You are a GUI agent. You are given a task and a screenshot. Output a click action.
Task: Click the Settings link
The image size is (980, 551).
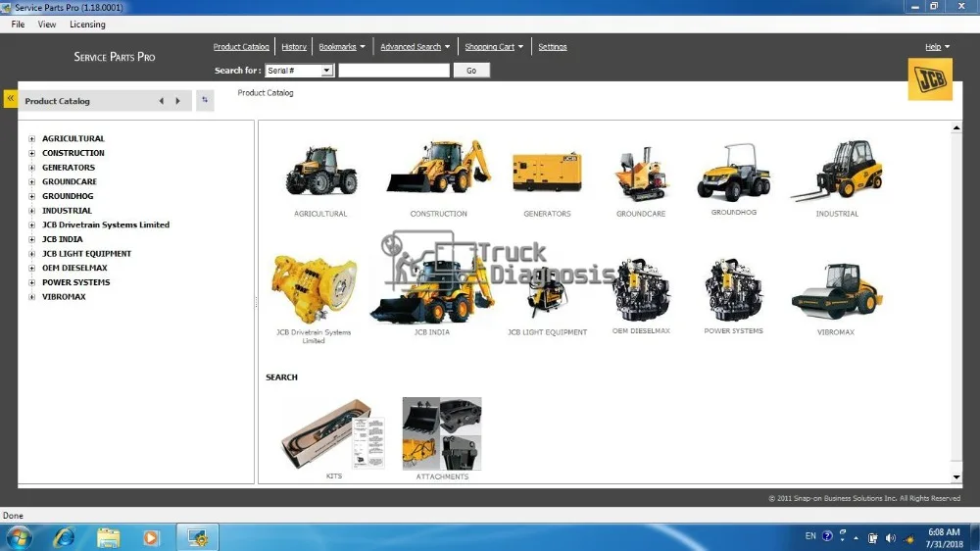(553, 47)
